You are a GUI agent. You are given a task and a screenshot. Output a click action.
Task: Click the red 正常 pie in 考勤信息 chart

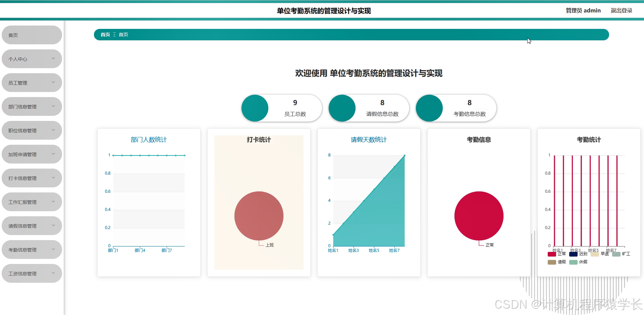click(x=479, y=216)
